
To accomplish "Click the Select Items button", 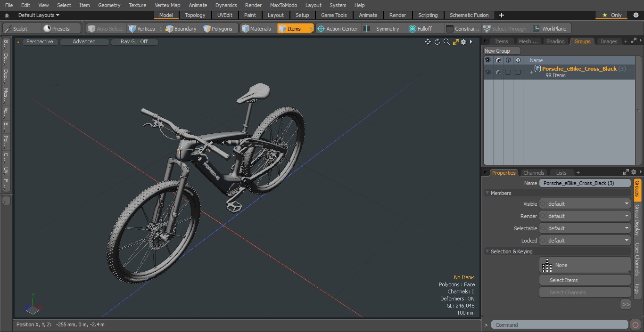I will point(585,280).
